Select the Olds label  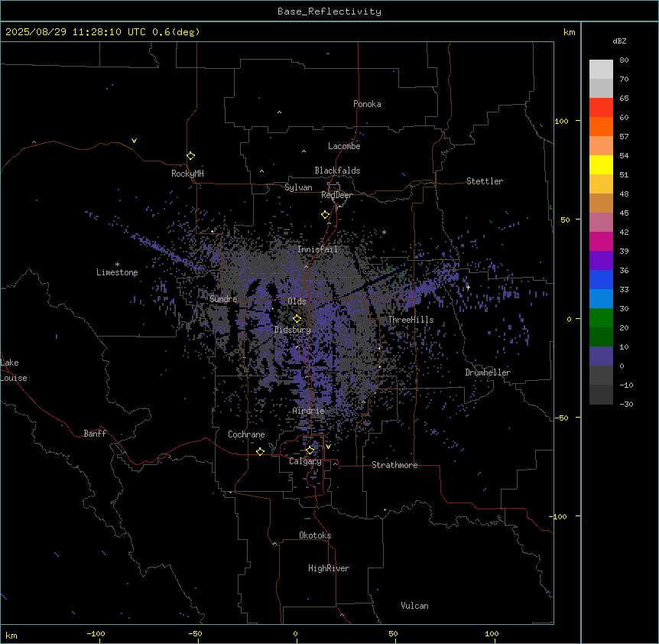pos(297,301)
